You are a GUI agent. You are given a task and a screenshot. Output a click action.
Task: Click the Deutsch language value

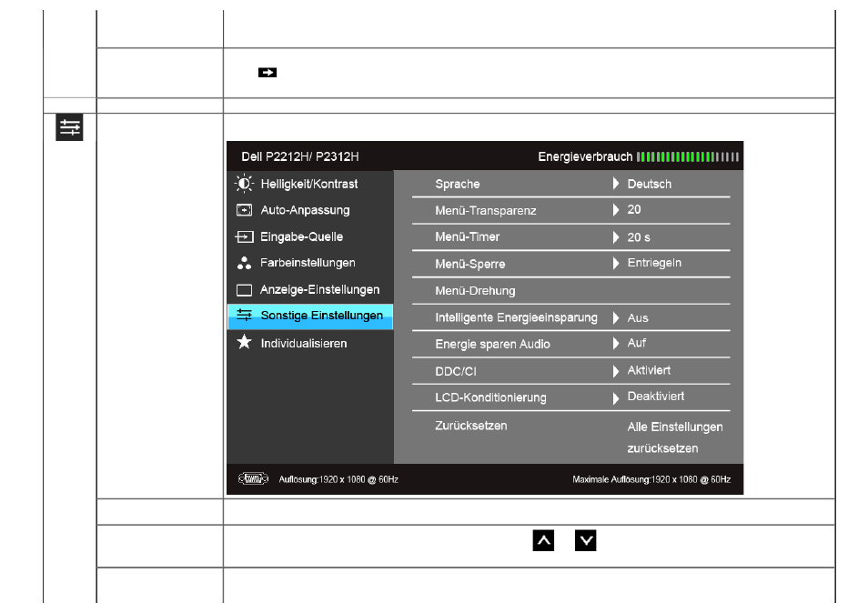(650, 184)
